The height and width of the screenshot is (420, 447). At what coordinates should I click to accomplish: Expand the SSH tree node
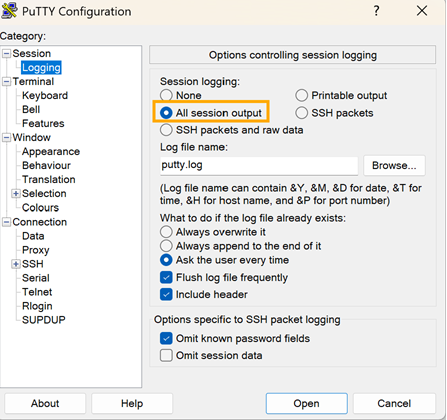coord(16,264)
